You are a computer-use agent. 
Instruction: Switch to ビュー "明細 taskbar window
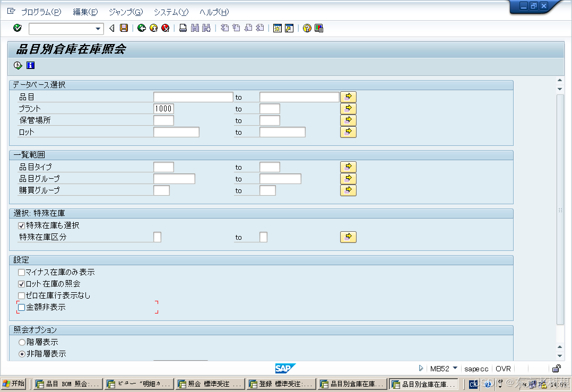click(x=139, y=384)
